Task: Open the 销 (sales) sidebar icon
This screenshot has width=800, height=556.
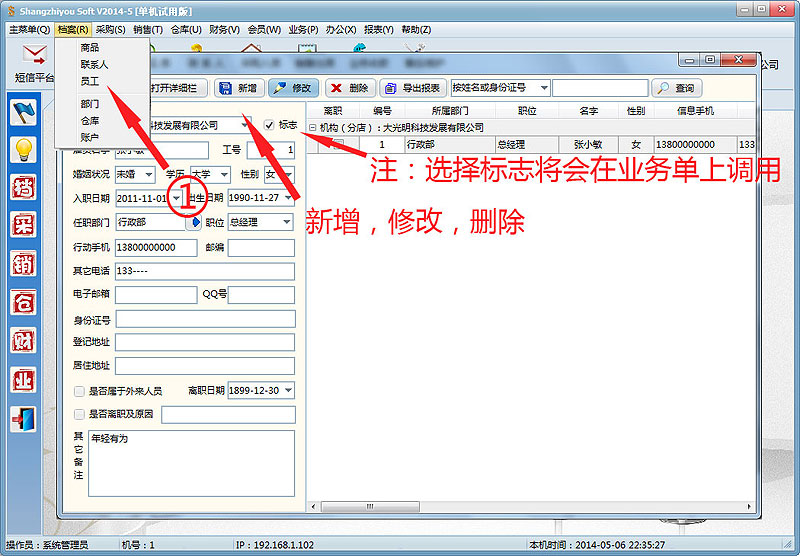Action: click(23, 264)
